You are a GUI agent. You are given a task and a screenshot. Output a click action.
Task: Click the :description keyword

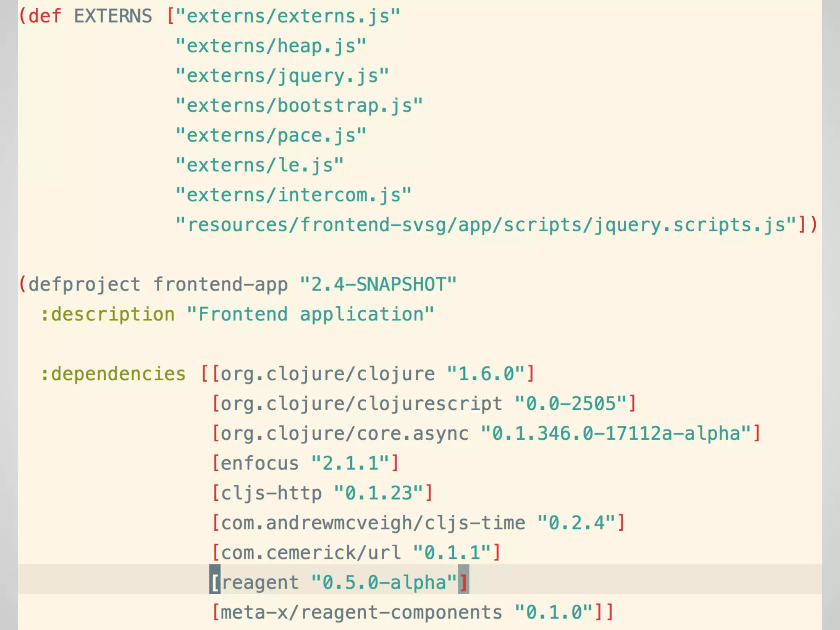coord(108,315)
